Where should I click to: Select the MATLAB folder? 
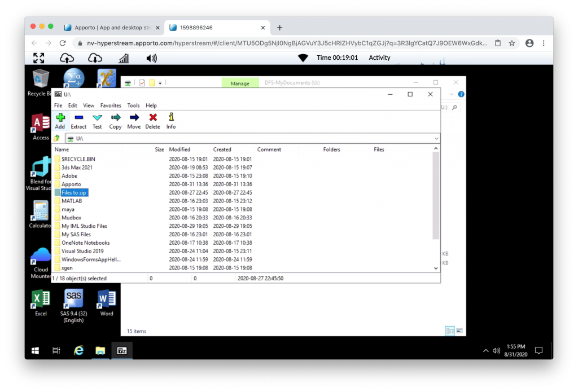(72, 201)
